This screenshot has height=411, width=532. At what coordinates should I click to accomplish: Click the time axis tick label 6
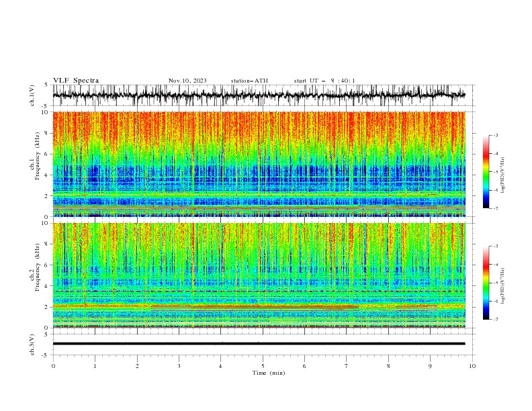(304, 366)
